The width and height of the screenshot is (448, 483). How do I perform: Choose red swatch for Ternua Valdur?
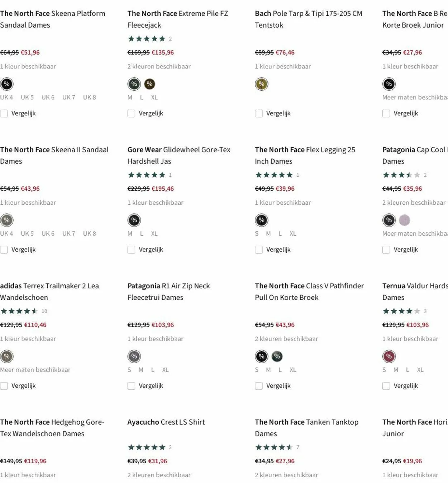click(389, 356)
